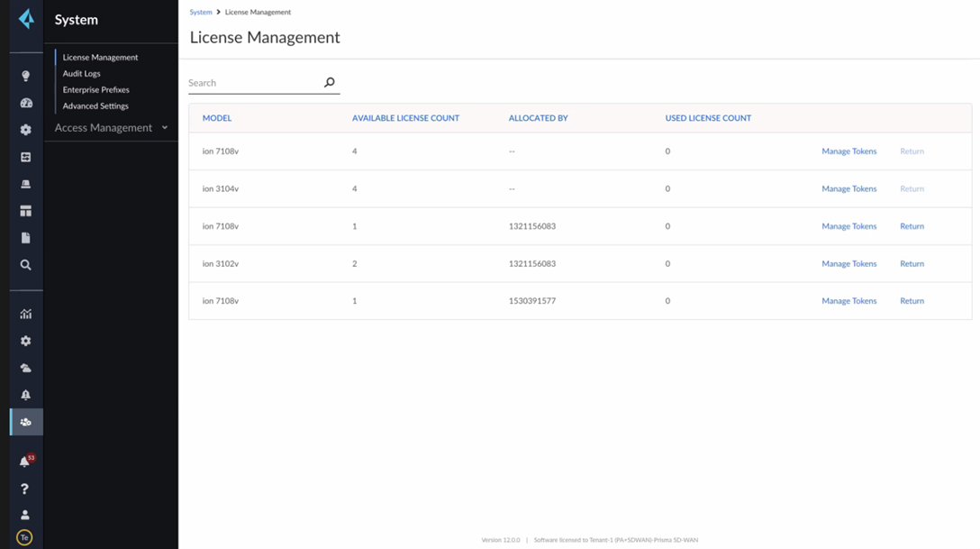980x549 pixels.
Task: Click the Available License Count column header
Action: coord(405,118)
